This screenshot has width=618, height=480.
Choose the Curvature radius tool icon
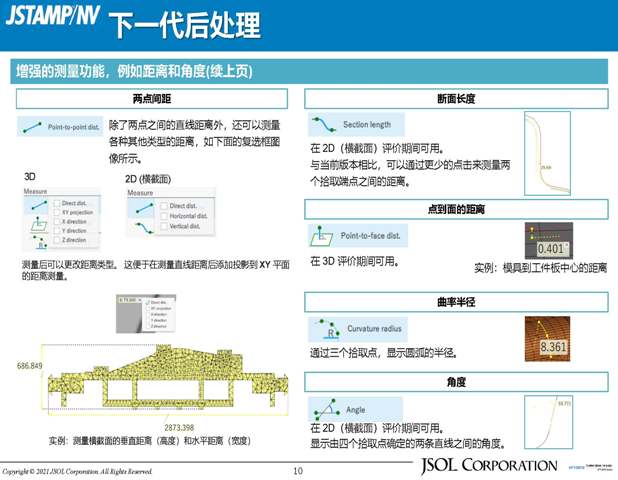[322, 329]
